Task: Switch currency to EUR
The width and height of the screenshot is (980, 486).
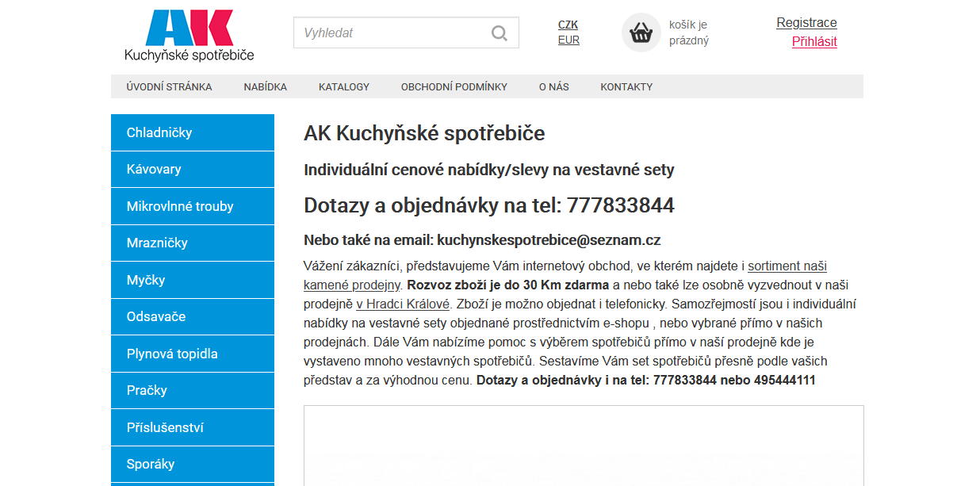Action: point(568,40)
